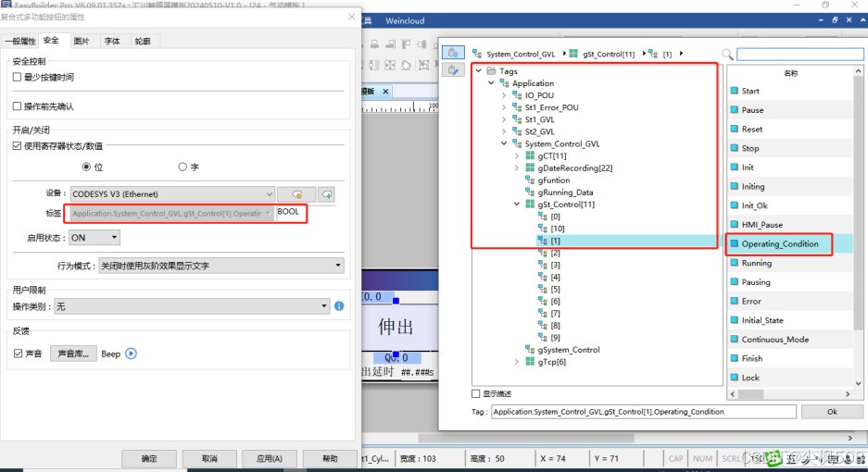Click the tag search input field
Image resolution: width=868 pixels, height=472 pixels.
tap(799, 55)
